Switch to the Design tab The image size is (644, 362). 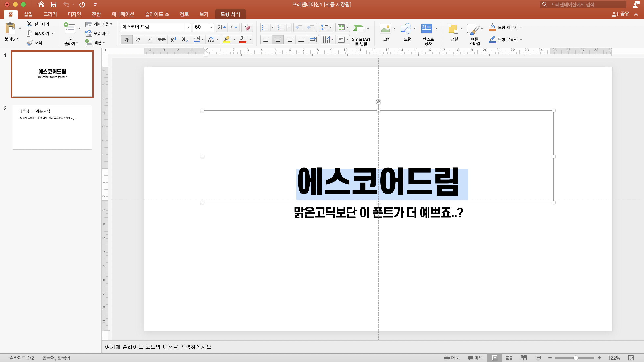74,14
